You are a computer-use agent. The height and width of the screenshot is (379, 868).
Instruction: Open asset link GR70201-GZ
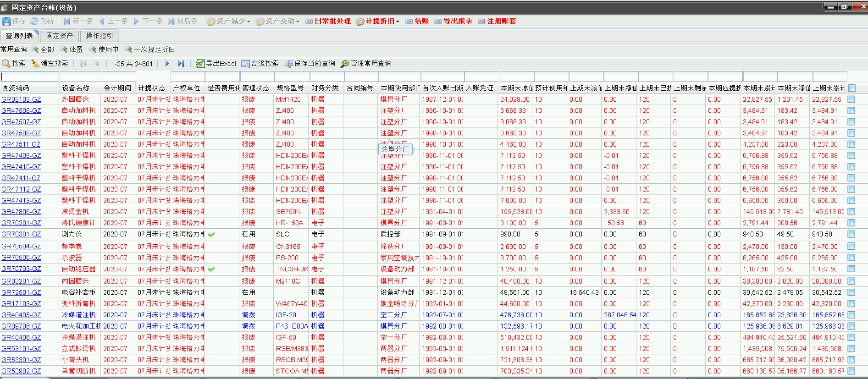click(x=21, y=223)
